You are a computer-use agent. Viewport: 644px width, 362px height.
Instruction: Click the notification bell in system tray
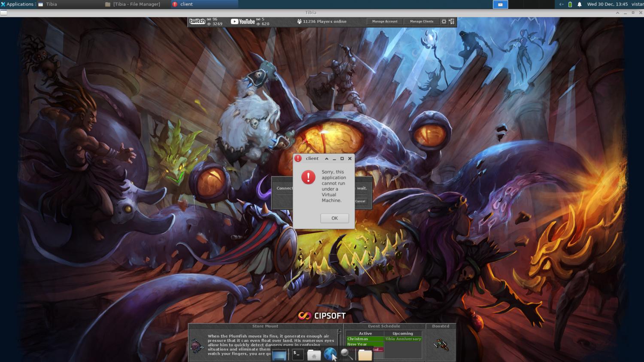tap(579, 4)
